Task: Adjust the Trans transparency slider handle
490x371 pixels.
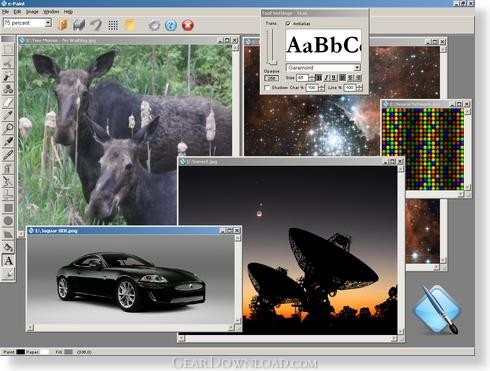Action: (272, 63)
